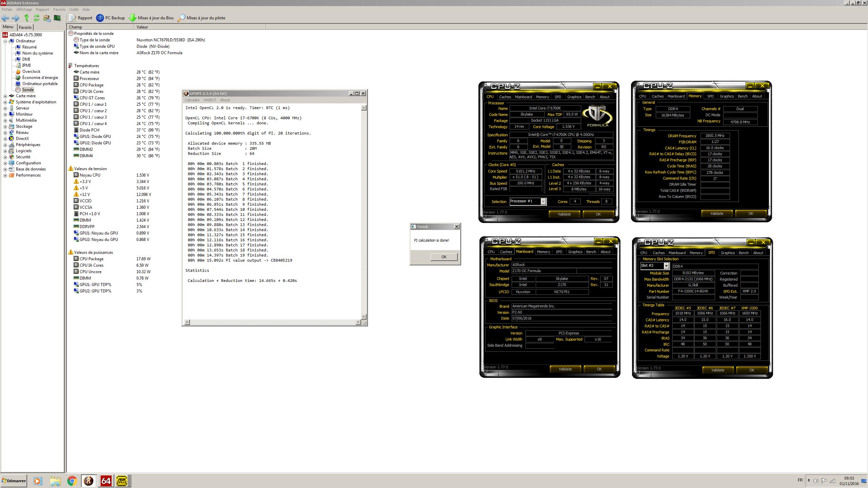The width and height of the screenshot is (868, 488).
Task: Click the Forward arrow in AIDA64 toolbar
Action: pyautogui.click(x=16, y=18)
